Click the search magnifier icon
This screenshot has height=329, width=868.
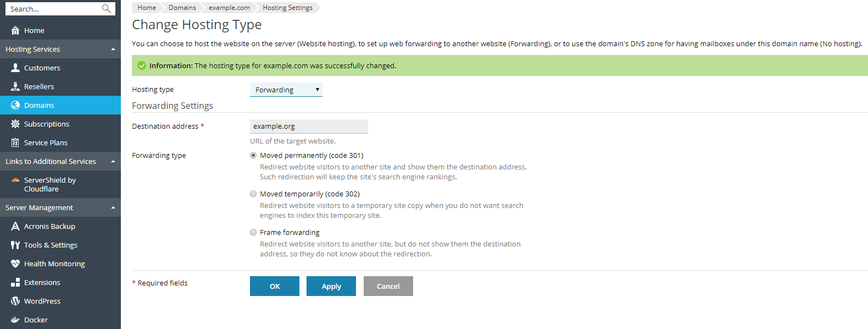click(106, 9)
